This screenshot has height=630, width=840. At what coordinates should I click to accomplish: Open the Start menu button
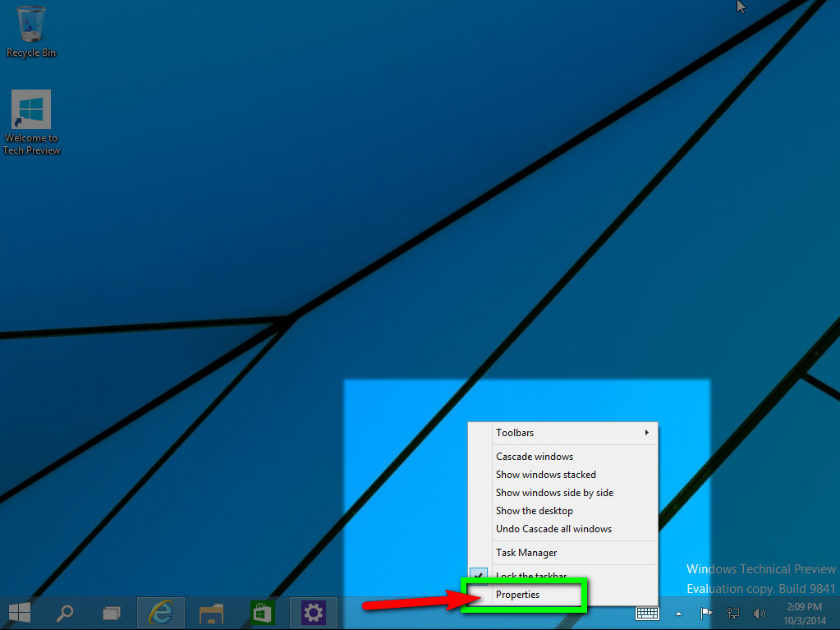point(20,613)
